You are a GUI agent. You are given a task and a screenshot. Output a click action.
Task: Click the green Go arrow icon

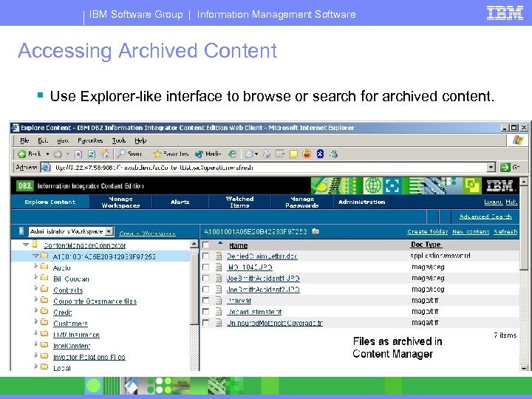505,167
